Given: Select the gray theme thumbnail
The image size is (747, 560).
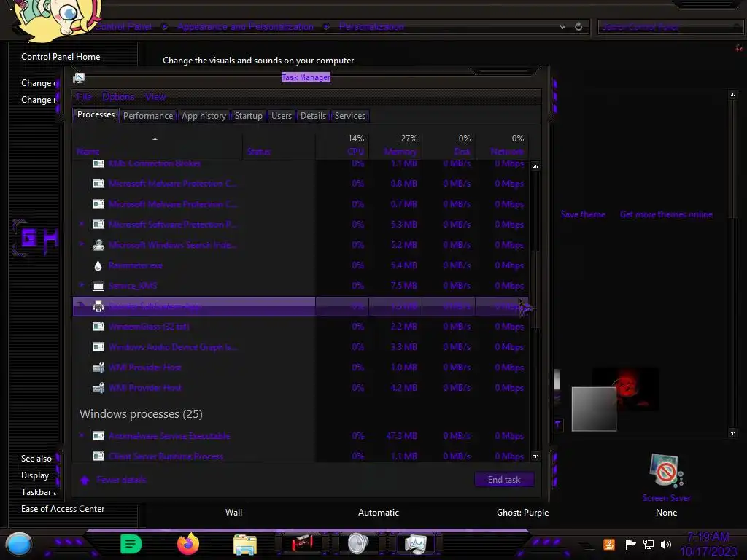Looking at the screenshot, I should click(x=594, y=409).
